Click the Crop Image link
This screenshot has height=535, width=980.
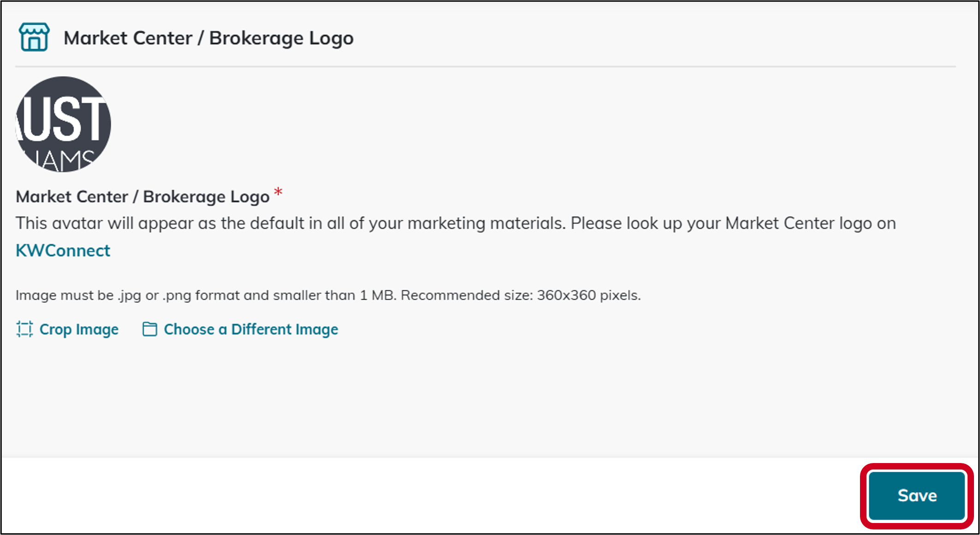[x=79, y=329]
